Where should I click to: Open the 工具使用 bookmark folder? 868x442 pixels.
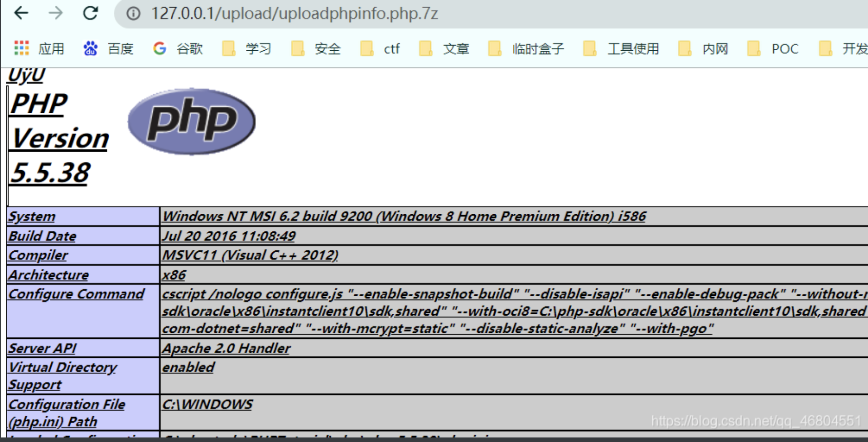[621, 48]
